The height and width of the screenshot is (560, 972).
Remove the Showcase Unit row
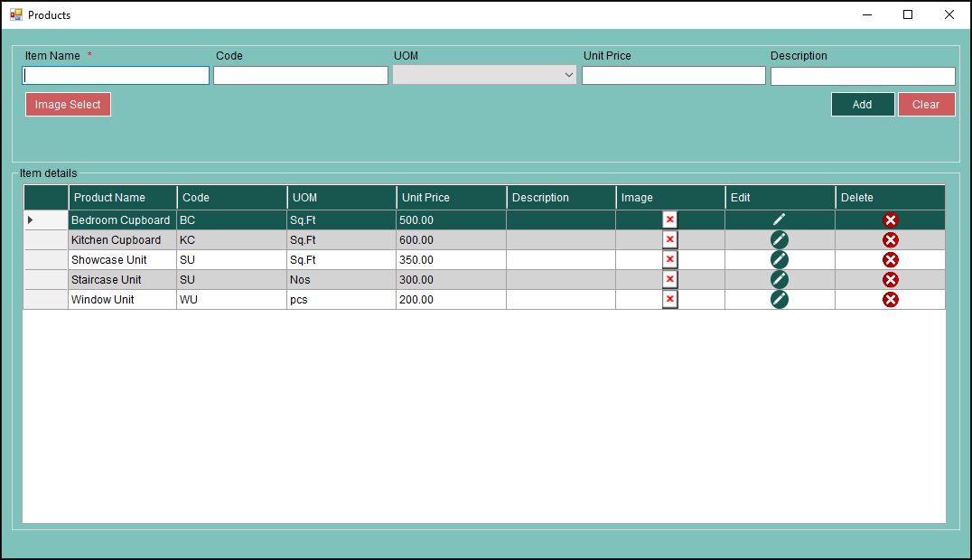point(890,259)
